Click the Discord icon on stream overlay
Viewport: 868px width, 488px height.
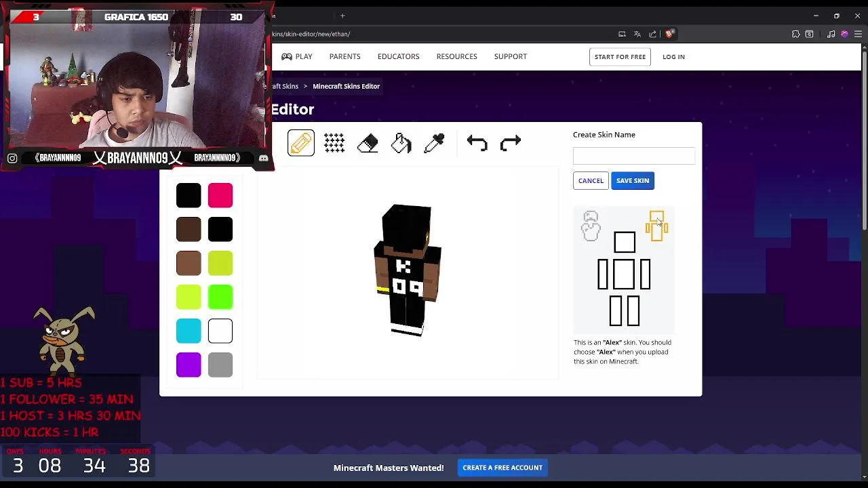(x=263, y=158)
